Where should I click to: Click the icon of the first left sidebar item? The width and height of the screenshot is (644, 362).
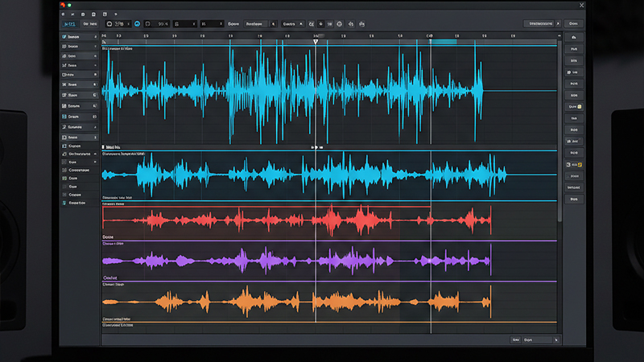64,37
